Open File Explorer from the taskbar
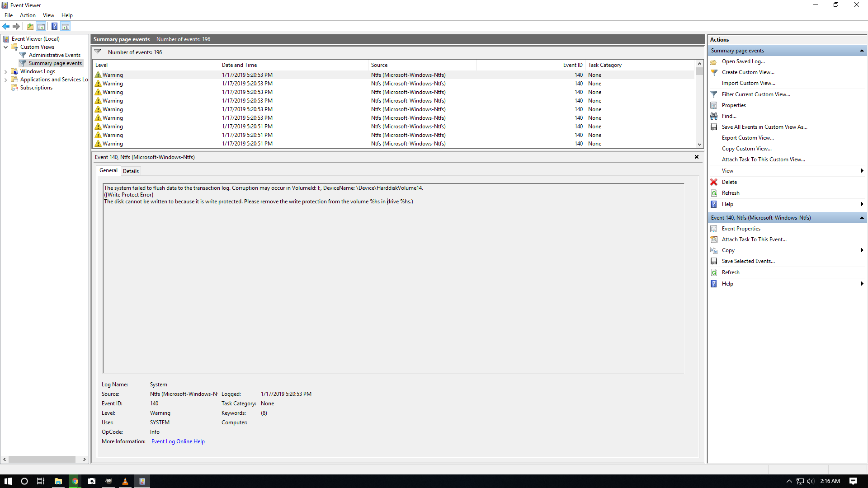The height and width of the screenshot is (488, 868). point(58,481)
